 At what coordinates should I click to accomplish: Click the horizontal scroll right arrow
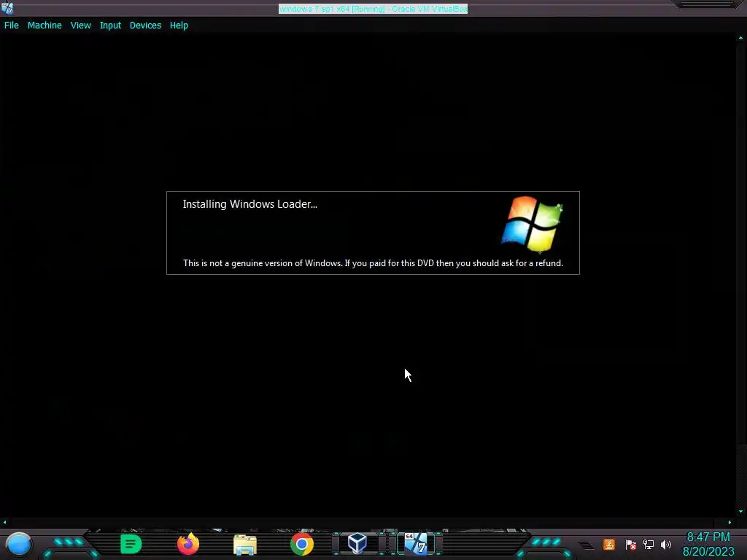click(x=729, y=522)
